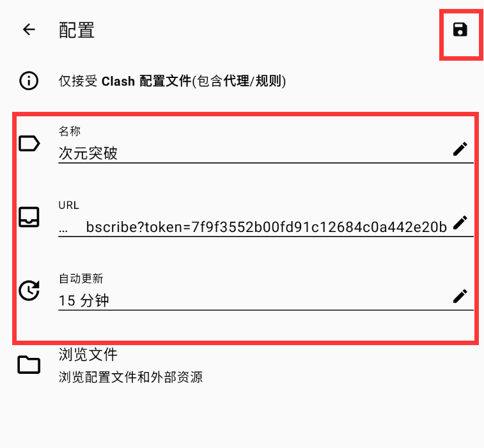Image resolution: width=484 pixels, height=448 pixels.
Task: Edit auto-update interval with pencil icon
Action: [460, 297]
